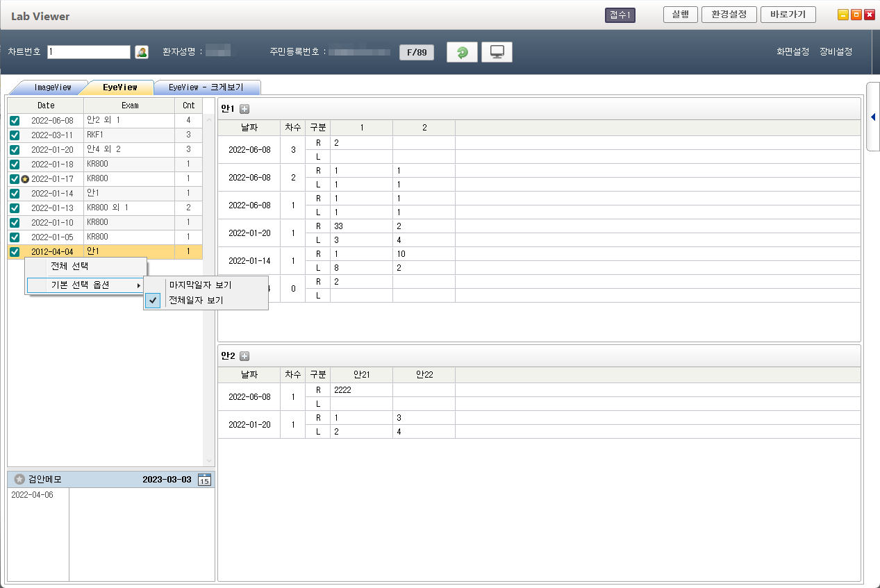Click the gold star marker on 2022-01-17 row
The height and width of the screenshot is (588, 880).
pyautogui.click(x=25, y=179)
